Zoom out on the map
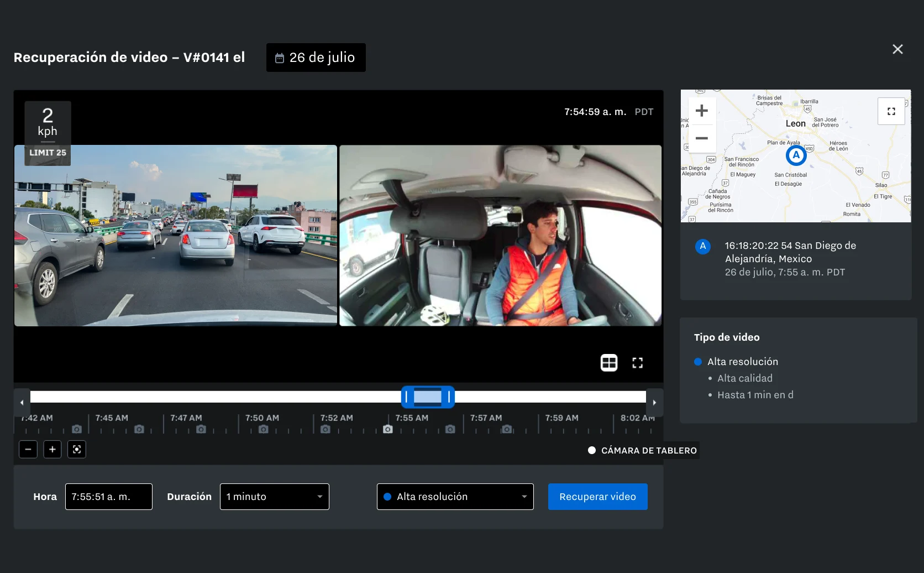 701,139
